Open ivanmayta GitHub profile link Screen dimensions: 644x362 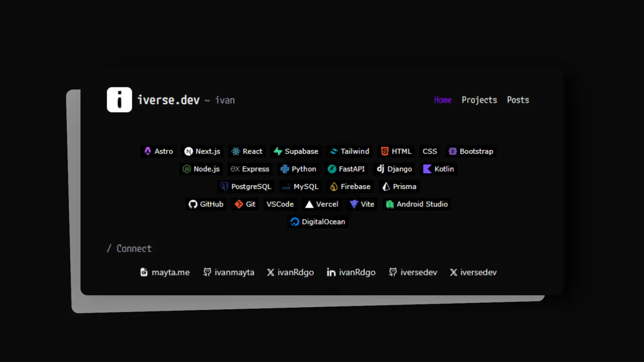229,272
